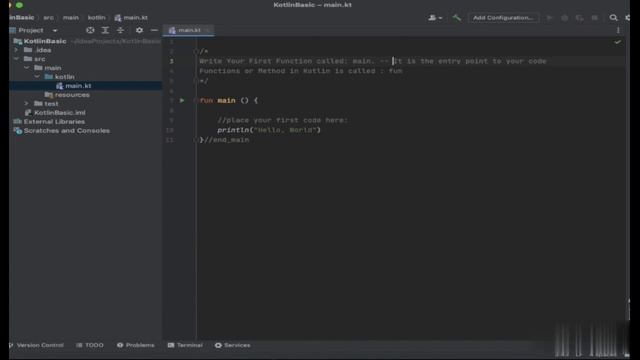The width and height of the screenshot is (640, 360).
Task: Click the inspections checkmark in editor corner
Action: point(618,42)
